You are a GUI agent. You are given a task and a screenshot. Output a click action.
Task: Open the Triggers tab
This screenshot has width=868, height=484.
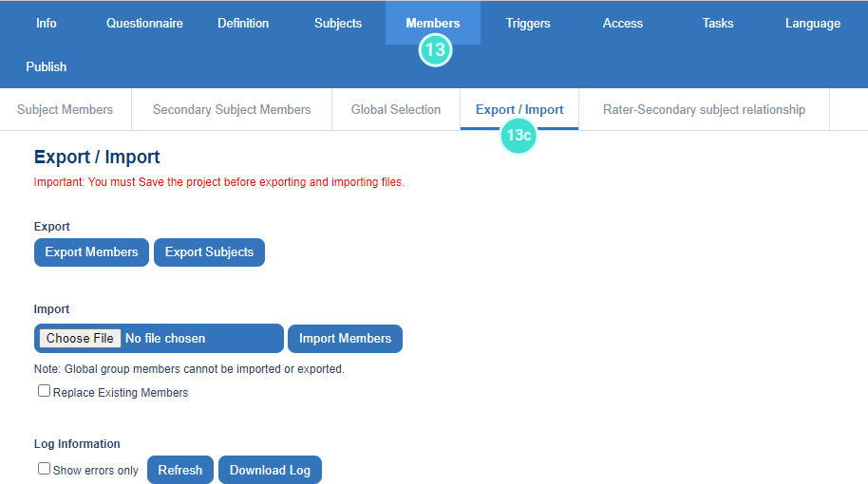[528, 23]
